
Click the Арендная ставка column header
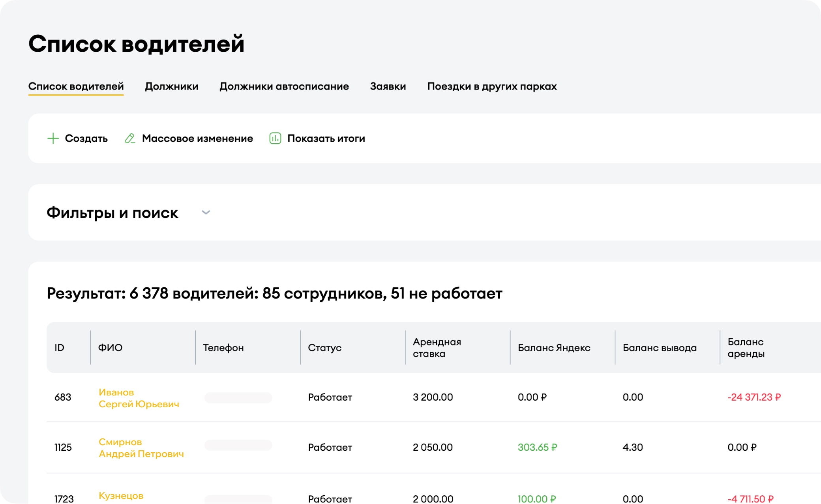click(437, 348)
